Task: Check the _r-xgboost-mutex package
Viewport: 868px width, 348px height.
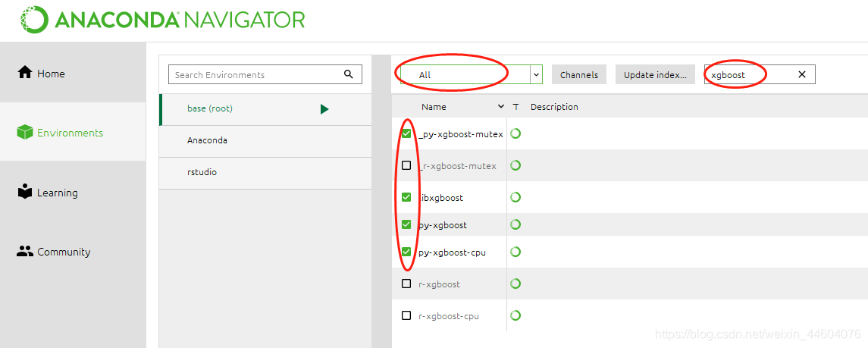Action: click(x=406, y=165)
